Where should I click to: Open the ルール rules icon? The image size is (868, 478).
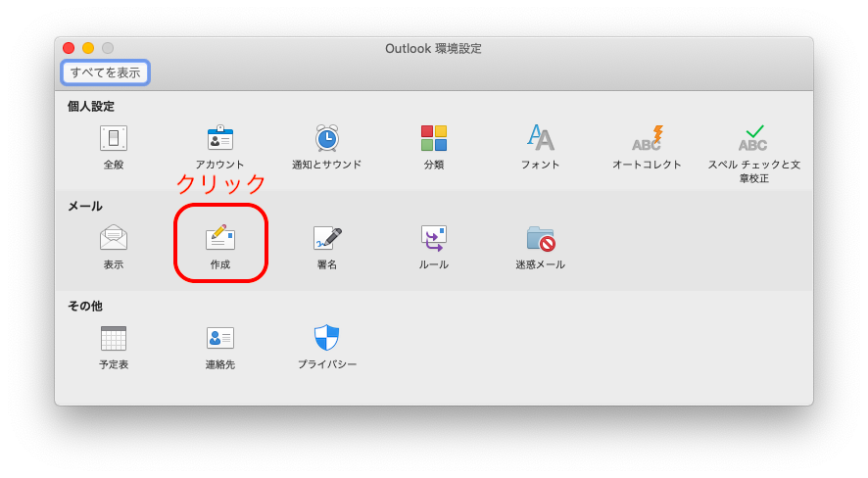tap(433, 238)
